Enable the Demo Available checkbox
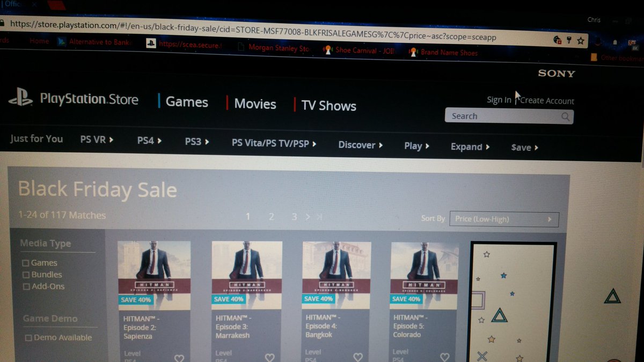 (x=28, y=338)
